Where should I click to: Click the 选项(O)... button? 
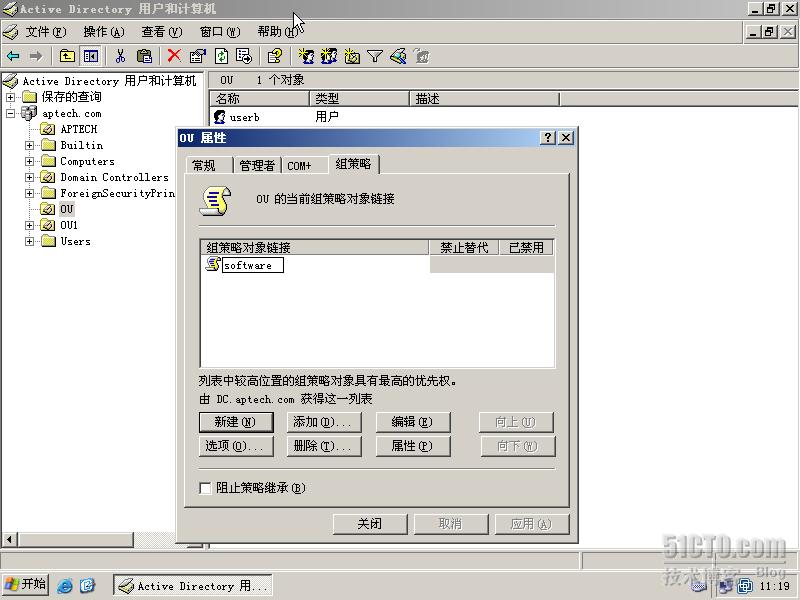236,446
